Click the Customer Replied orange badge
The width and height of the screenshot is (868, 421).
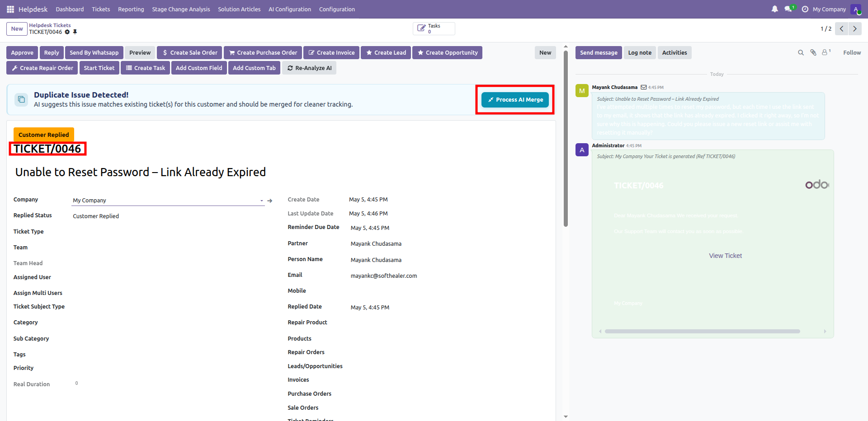(44, 135)
